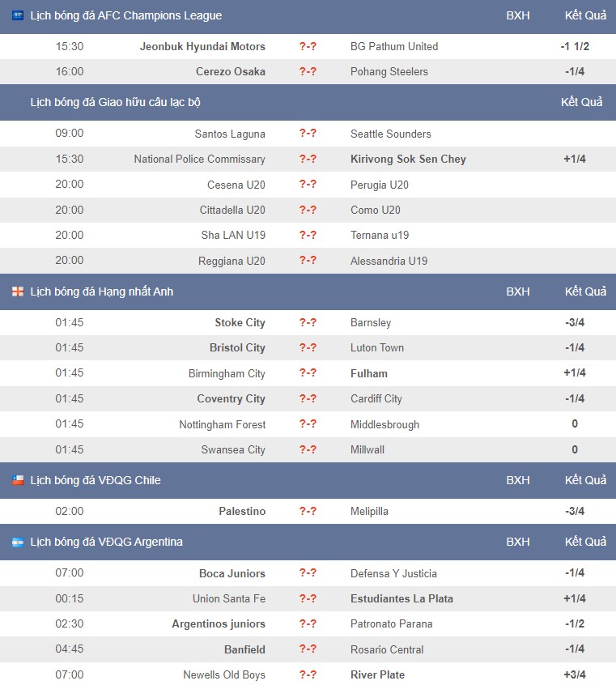This screenshot has width=616, height=685.
Task: Click handicap -3/4 for Stoke City match
Action: tap(575, 322)
